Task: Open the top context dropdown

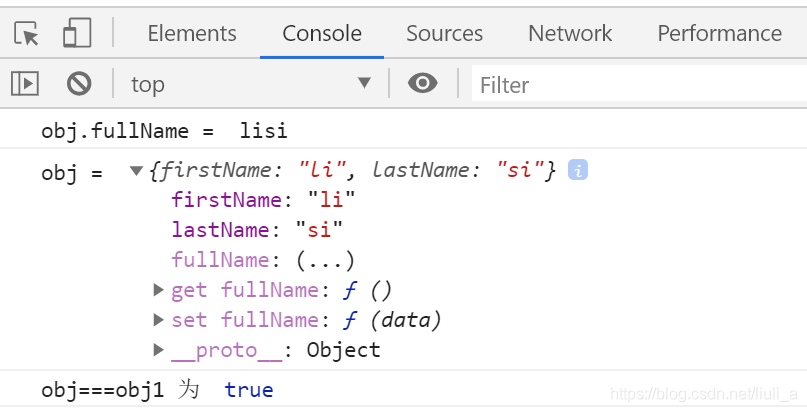Action: (251, 84)
